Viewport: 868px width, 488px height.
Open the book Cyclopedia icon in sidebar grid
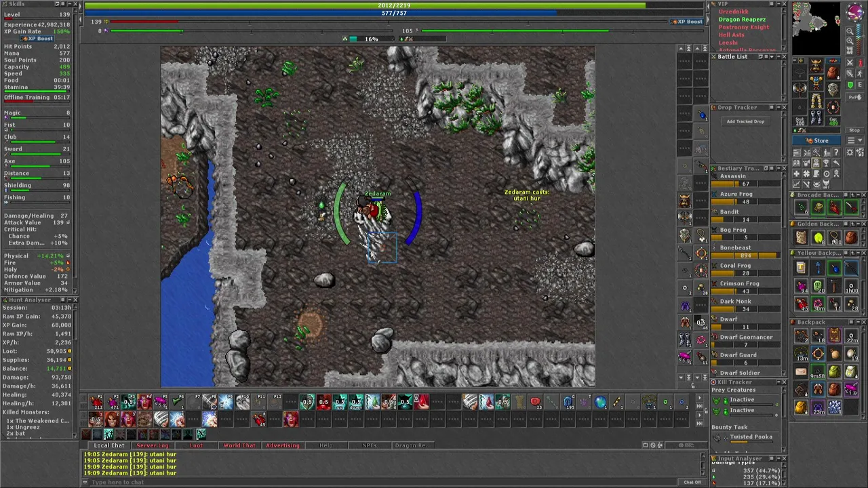[x=797, y=163]
